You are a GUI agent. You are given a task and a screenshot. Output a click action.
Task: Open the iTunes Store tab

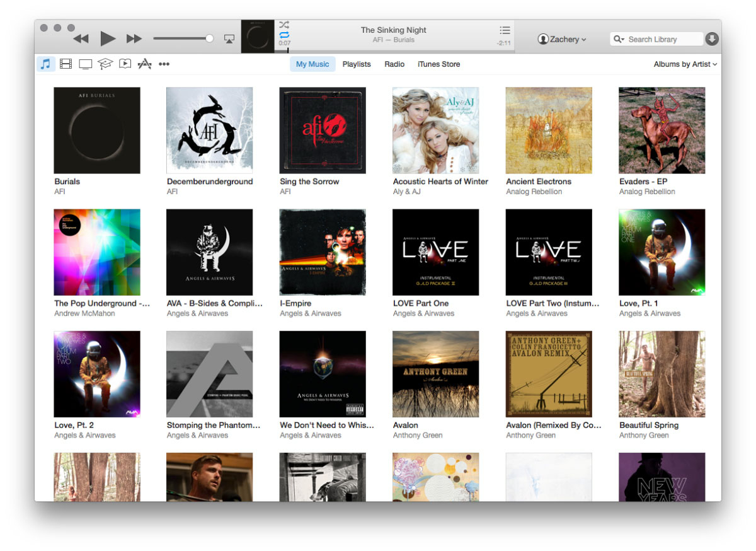click(439, 64)
